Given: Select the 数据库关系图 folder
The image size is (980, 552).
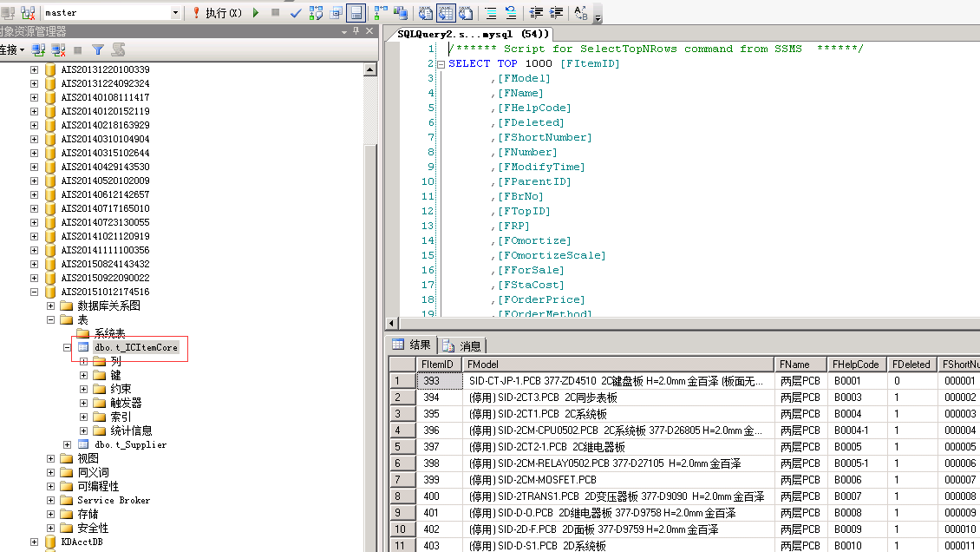Looking at the screenshot, I should [x=108, y=306].
